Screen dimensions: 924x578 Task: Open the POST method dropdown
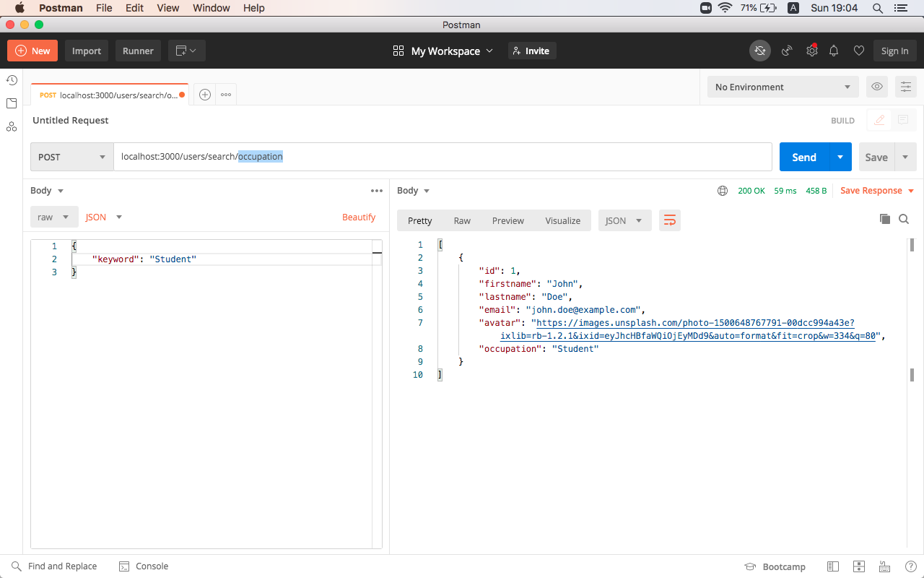(x=72, y=157)
